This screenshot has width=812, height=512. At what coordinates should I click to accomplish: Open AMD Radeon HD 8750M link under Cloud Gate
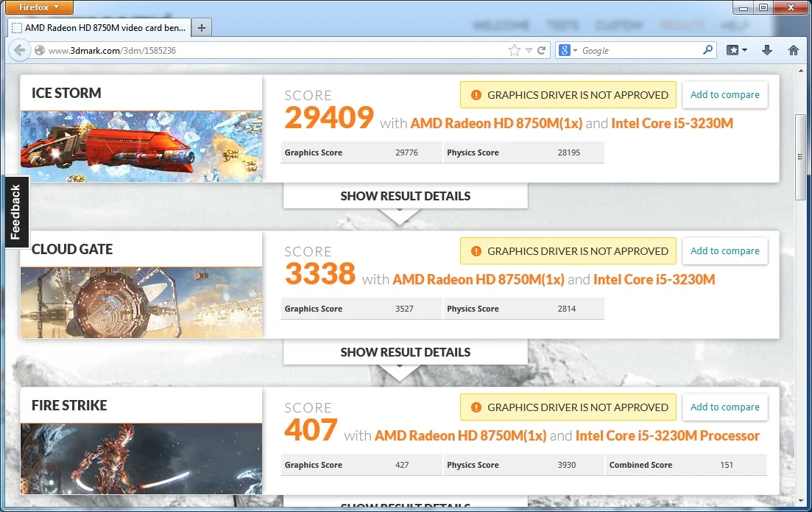(478, 280)
